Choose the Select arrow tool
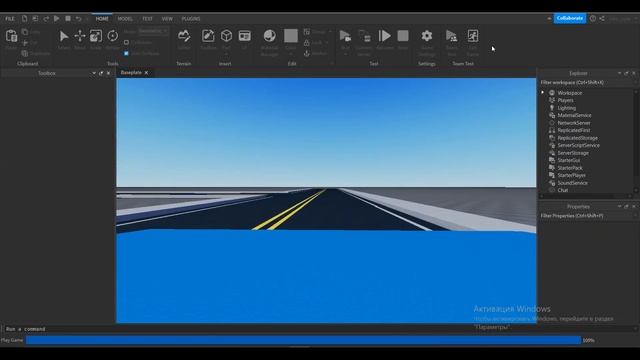 click(64, 36)
